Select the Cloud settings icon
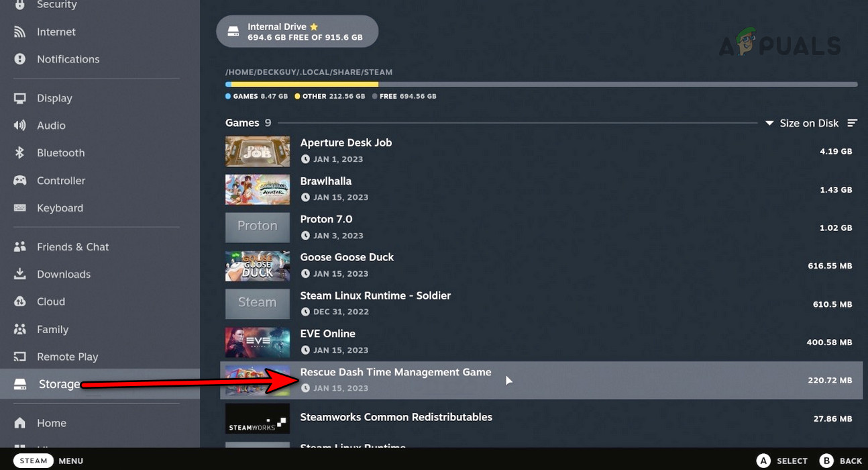Image resolution: width=868 pixels, height=470 pixels. (19, 301)
